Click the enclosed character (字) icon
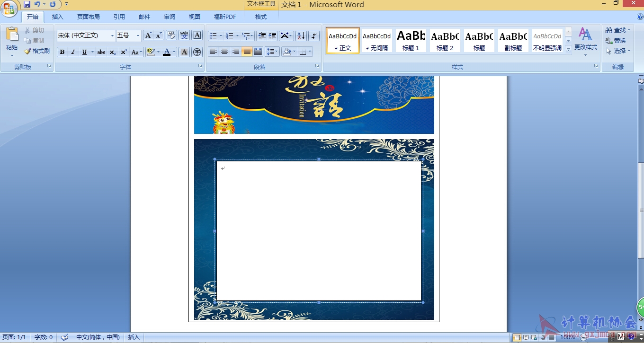Screen dimensions: 644x343 (x=197, y=52)
